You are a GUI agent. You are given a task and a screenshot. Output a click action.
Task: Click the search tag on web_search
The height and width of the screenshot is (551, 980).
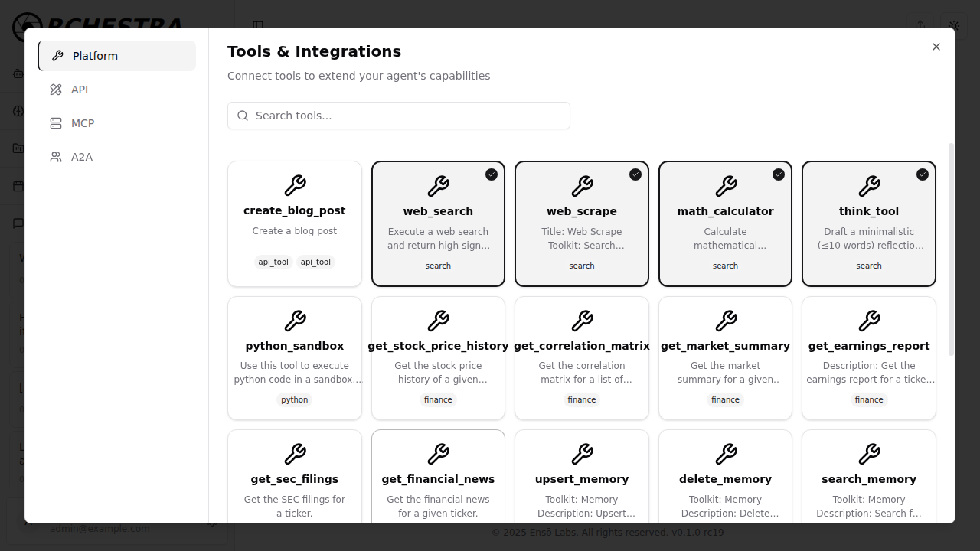click(438, 266)
